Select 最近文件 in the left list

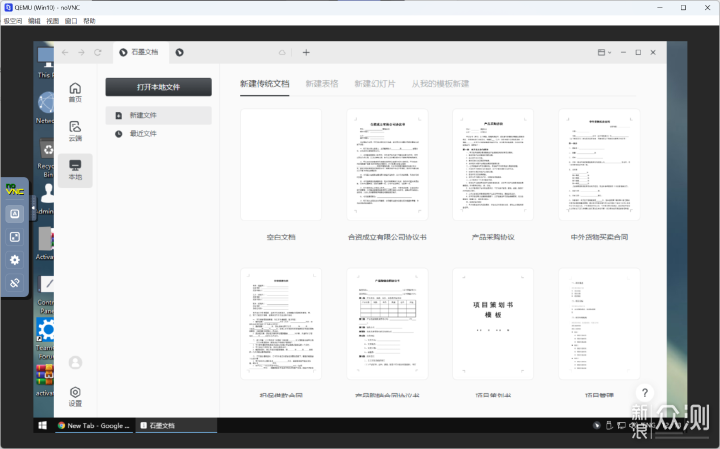click(x=142, y=133)
